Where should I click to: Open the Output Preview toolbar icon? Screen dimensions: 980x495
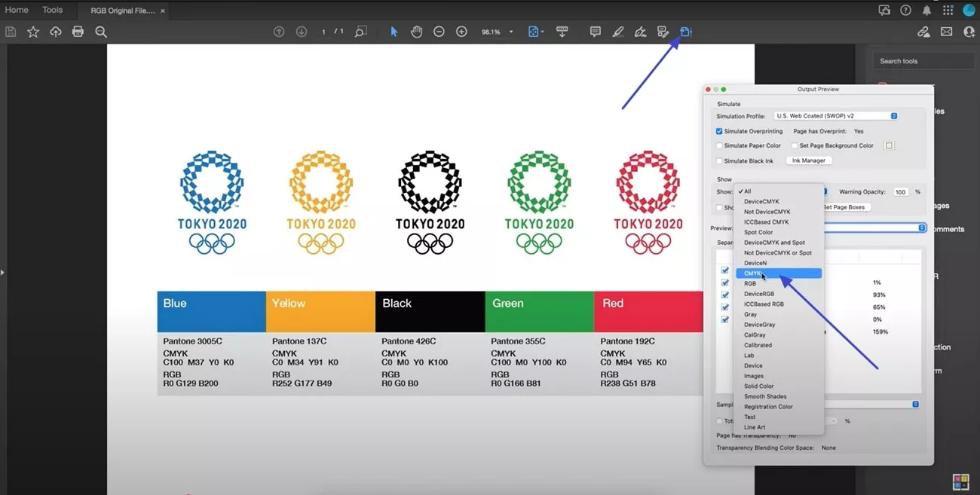pyautogui.click(x=686, y=32)
